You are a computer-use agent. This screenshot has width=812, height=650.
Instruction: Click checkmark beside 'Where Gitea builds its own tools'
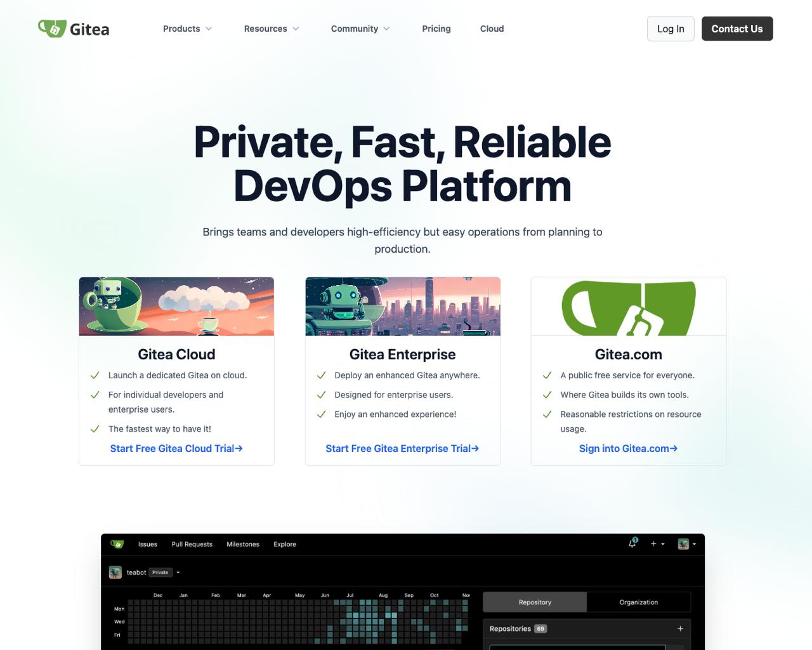pos(547,395)
